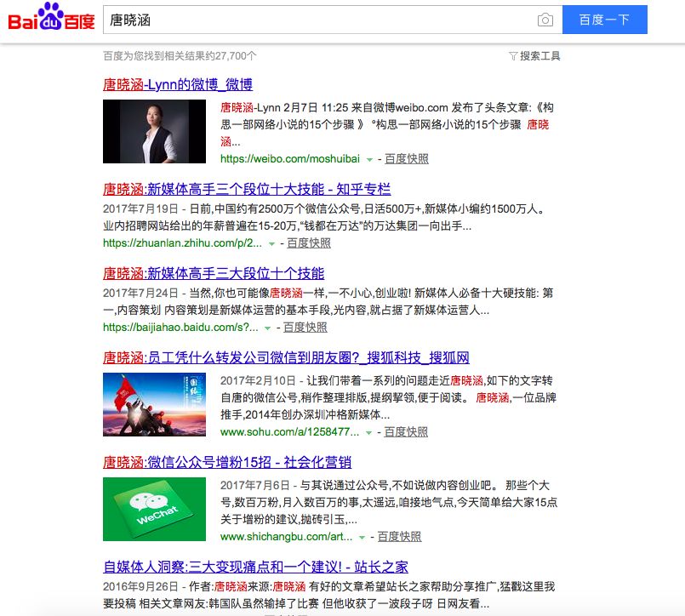Viewport: 685px width, 616px height.
Task: Open 唐晓涵-Lynn的微博_微博 result
Action: click(x=178, y=84)
